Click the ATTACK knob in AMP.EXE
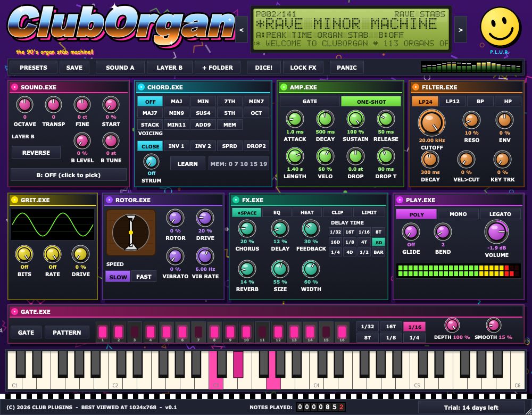The image size is (532, 415). tap(295, 119)
